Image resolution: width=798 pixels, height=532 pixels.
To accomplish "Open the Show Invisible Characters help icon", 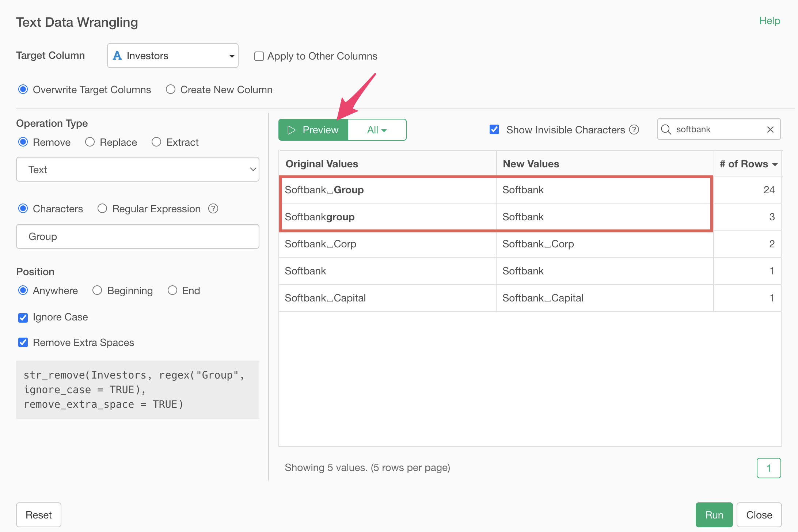I will click(634, 130).
